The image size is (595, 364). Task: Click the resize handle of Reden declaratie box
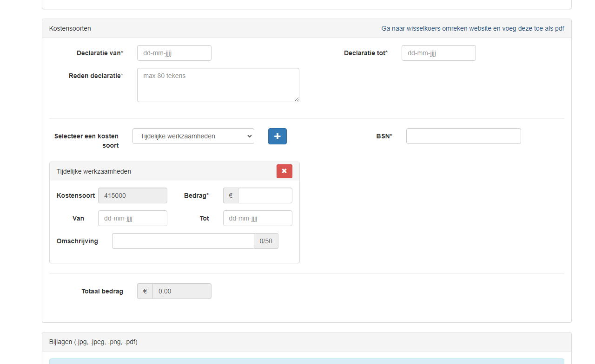click(297, 99)
